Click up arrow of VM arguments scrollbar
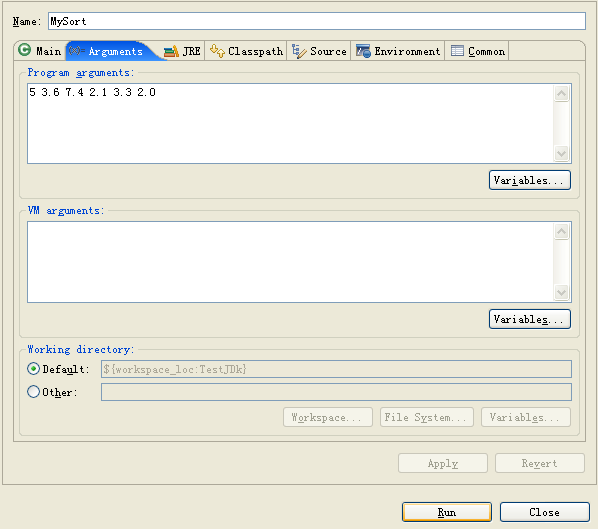This screenshot has height=529, width=598. (561, 232)
